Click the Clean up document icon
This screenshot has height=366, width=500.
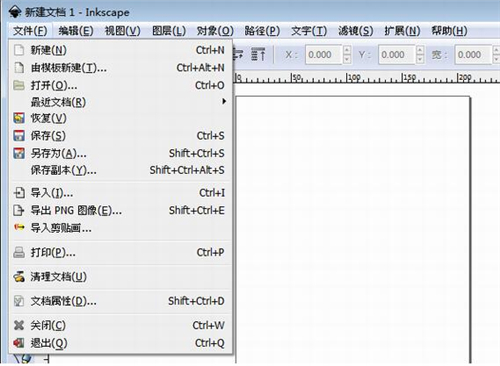(19, 276)
